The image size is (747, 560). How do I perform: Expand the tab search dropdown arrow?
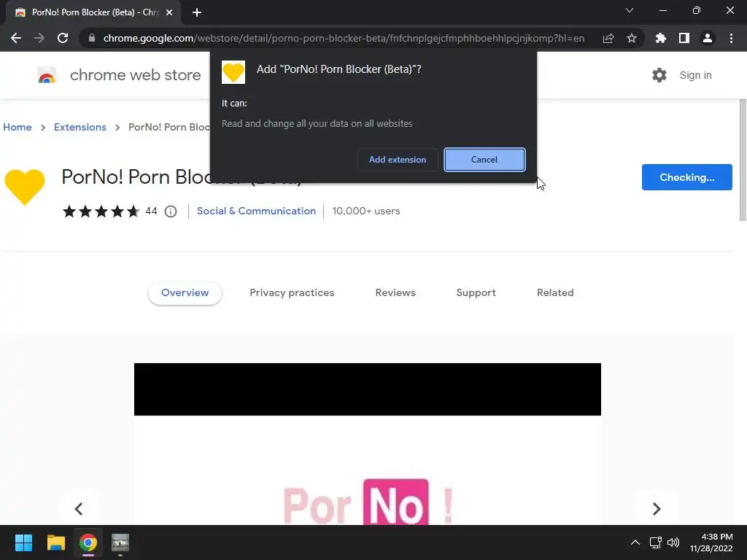(630, 10)
